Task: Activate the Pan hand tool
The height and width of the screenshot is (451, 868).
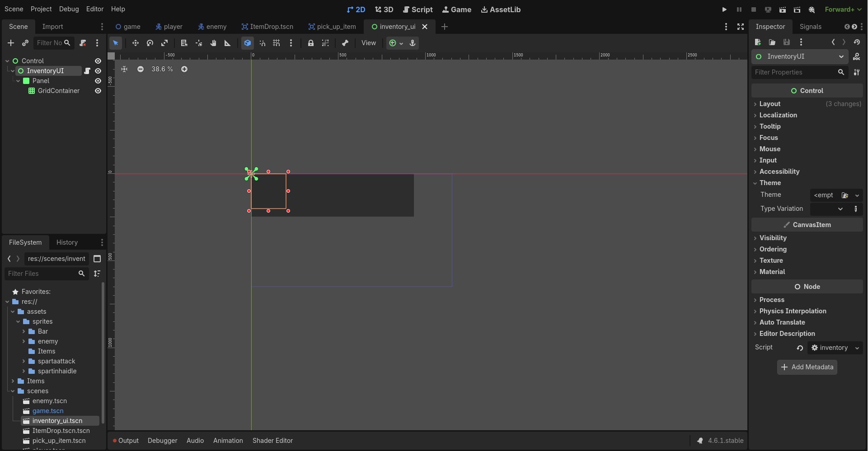Action: pyautogui.click(x=213, y=43)
